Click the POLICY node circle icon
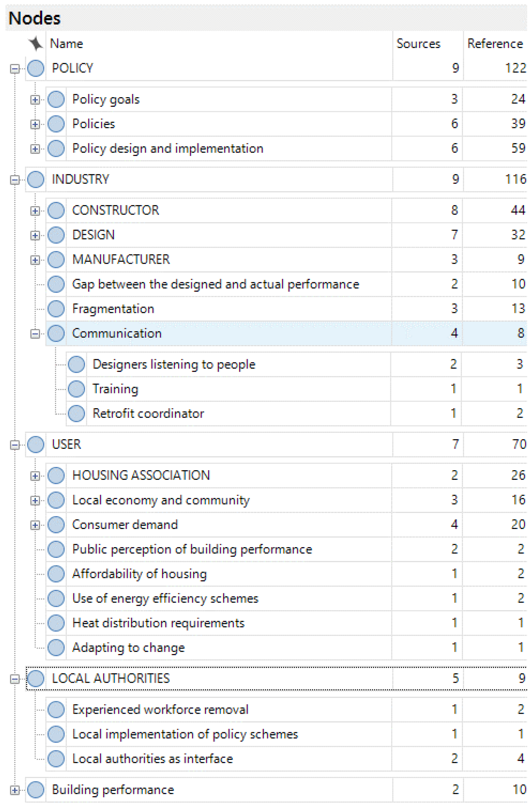This screenshot has height=808, width=532. [x=35, y=68]
